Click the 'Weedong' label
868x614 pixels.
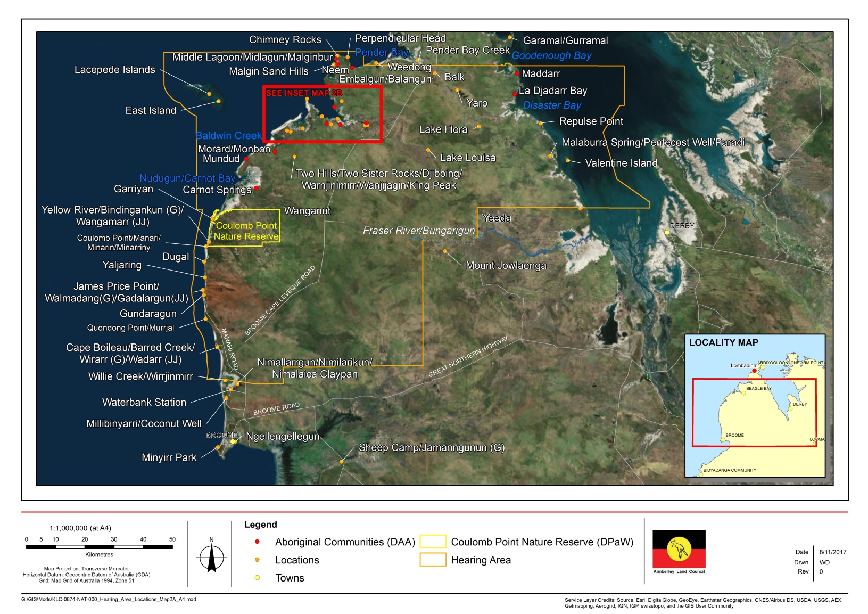click(409, 67)
